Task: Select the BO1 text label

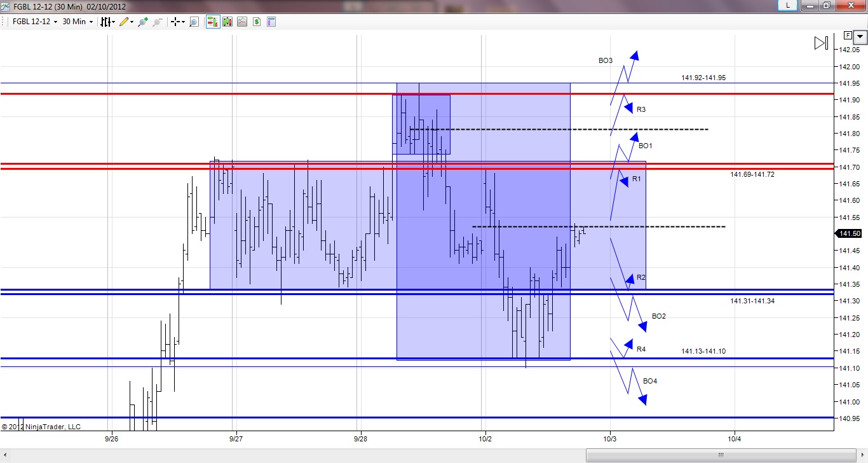Action: [646, 146]
